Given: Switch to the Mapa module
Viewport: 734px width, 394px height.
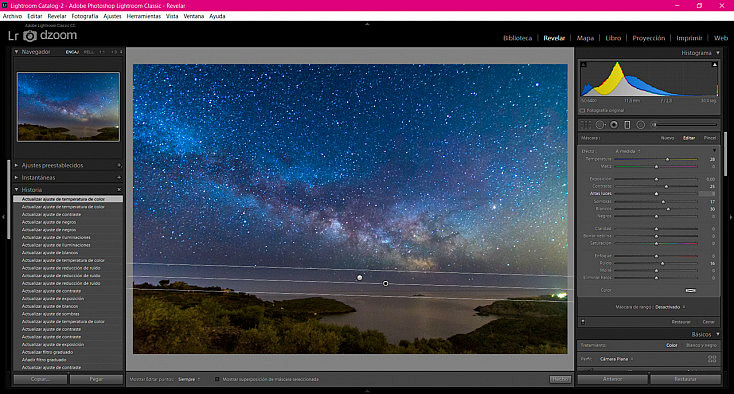Looking at the screenshot, I should pyautogui.click(x=585, y=38).
